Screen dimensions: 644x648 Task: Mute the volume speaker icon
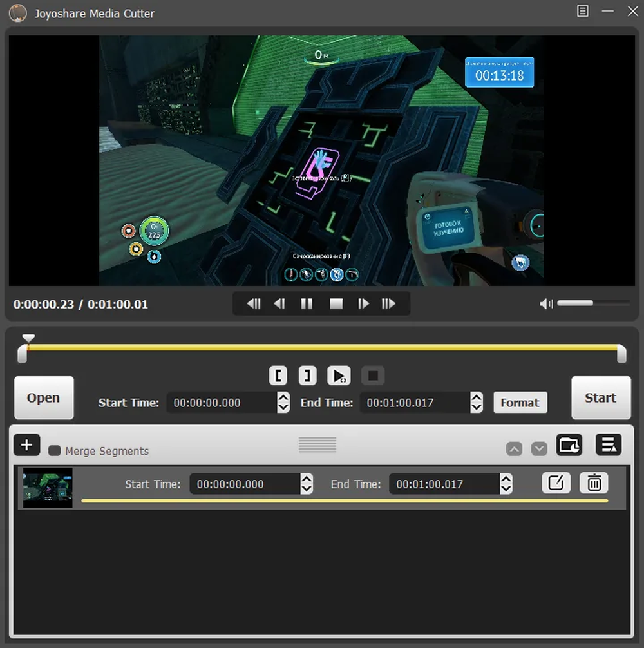[545, 304]
